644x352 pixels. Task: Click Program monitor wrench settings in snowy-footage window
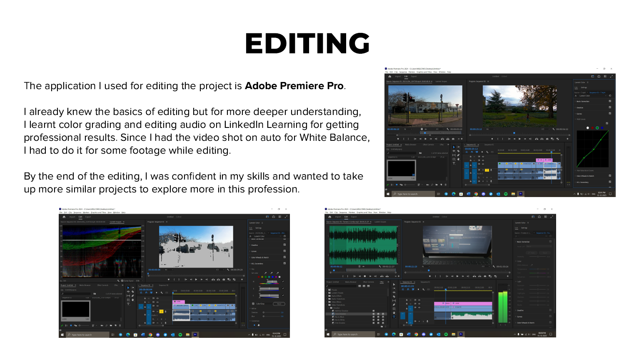[228, 270]
